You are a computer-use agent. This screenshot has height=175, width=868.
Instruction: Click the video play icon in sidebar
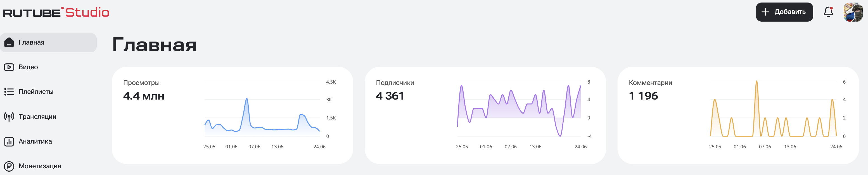(9, 67)
